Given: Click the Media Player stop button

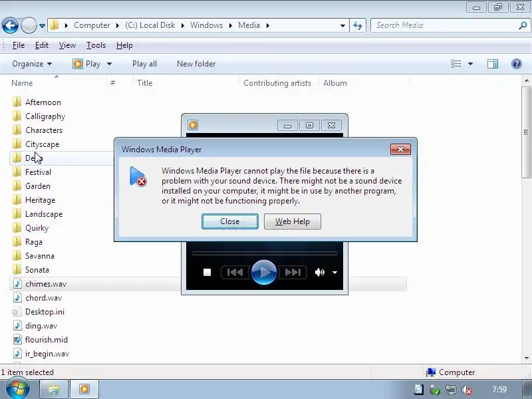Looking at the screenshot, I should click(x=207, y=272).
